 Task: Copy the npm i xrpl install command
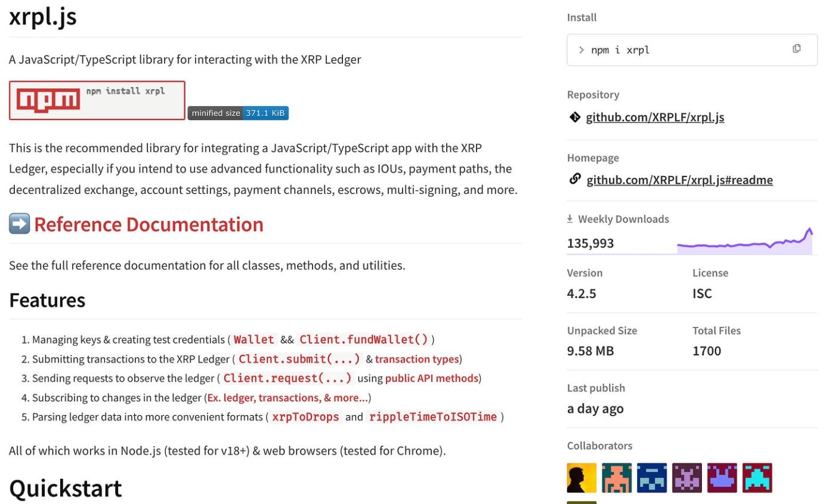coord(796,49)
